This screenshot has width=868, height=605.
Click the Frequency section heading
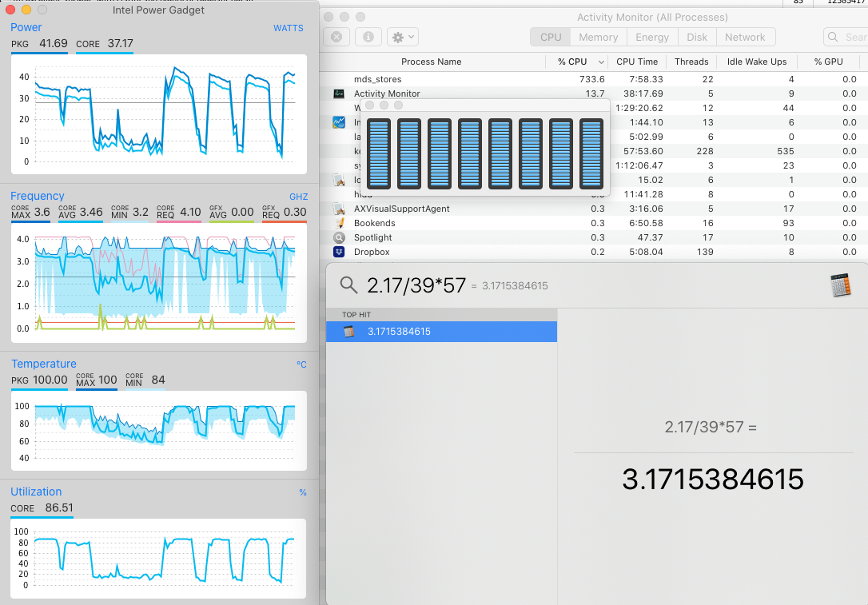(x=37, y=196)
